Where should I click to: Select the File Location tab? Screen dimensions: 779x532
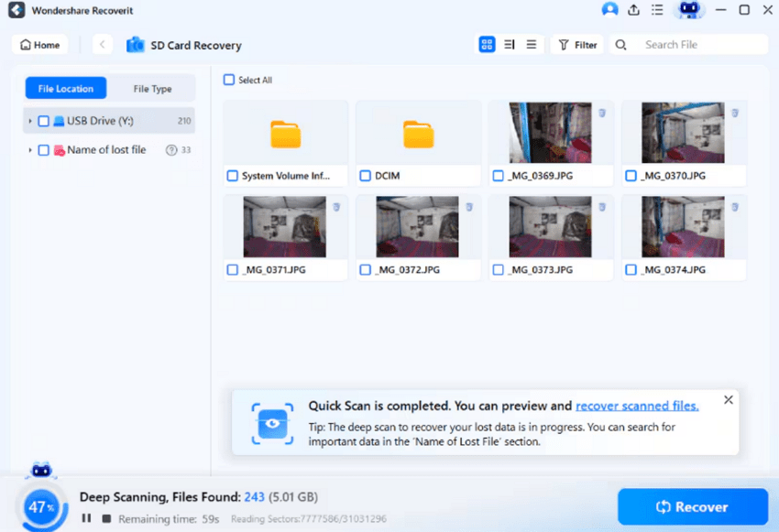point(65,88)
